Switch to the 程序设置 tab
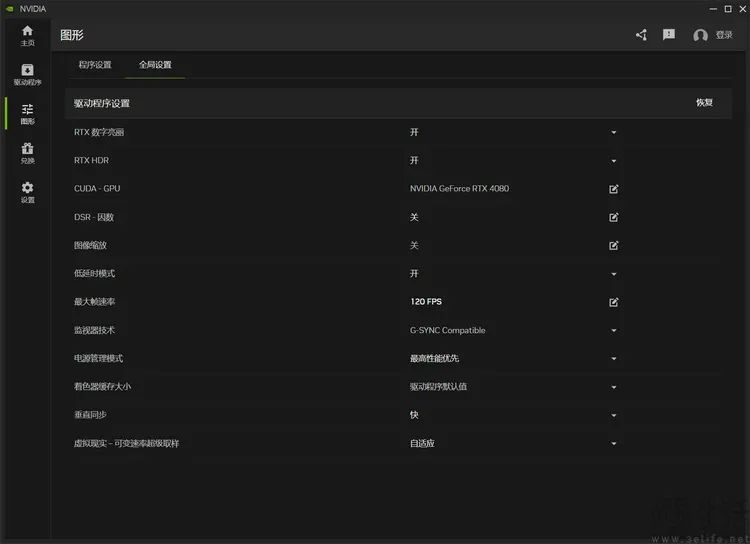Viewport: 750px width, 544px height. click(95, 65)
